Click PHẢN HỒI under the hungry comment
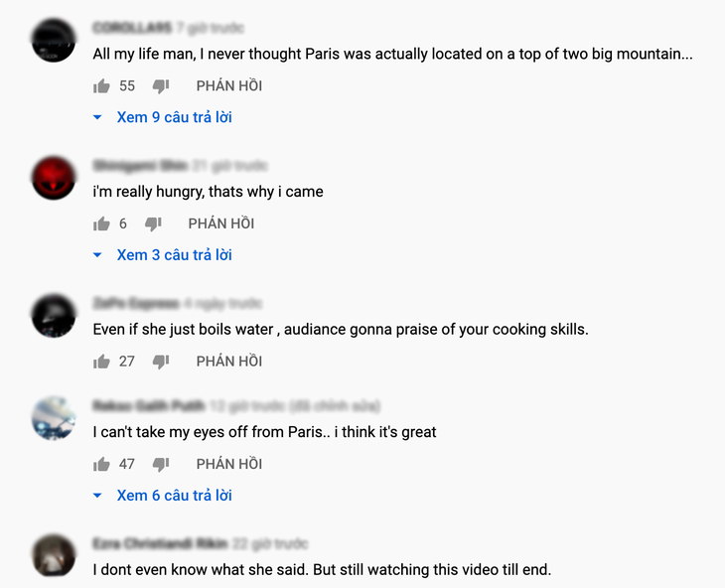The width and height of the screenshot is (725, 588). [x=221, y=224]
